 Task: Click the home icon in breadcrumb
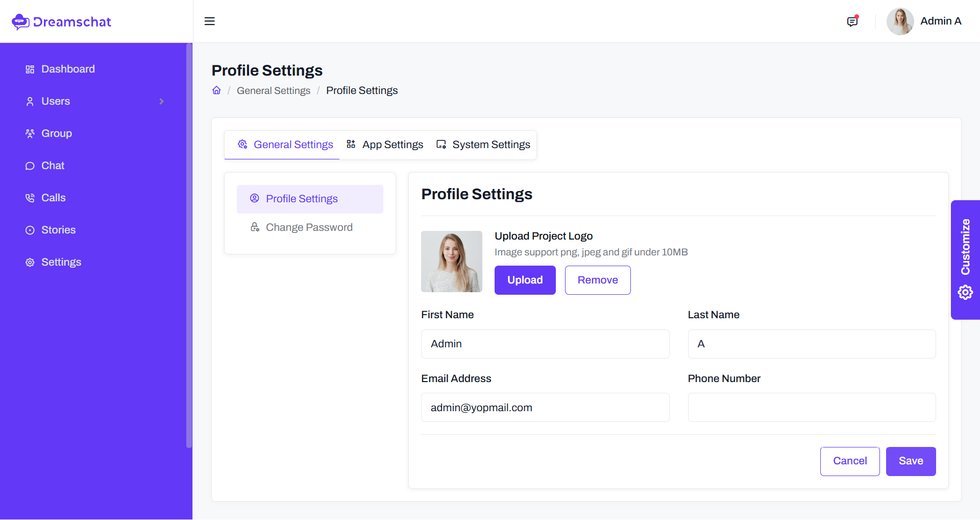[x=216, y=90]
